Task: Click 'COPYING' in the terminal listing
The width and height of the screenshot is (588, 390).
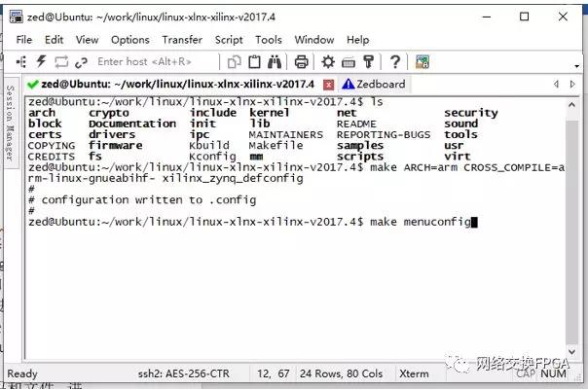Action: [52, 145]
